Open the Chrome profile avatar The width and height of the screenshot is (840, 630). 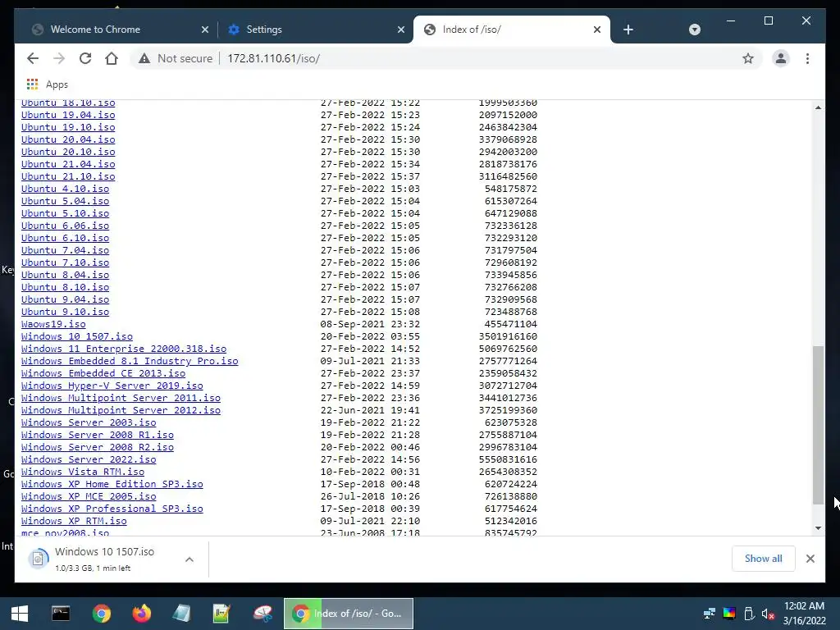[x=781, y=58]
